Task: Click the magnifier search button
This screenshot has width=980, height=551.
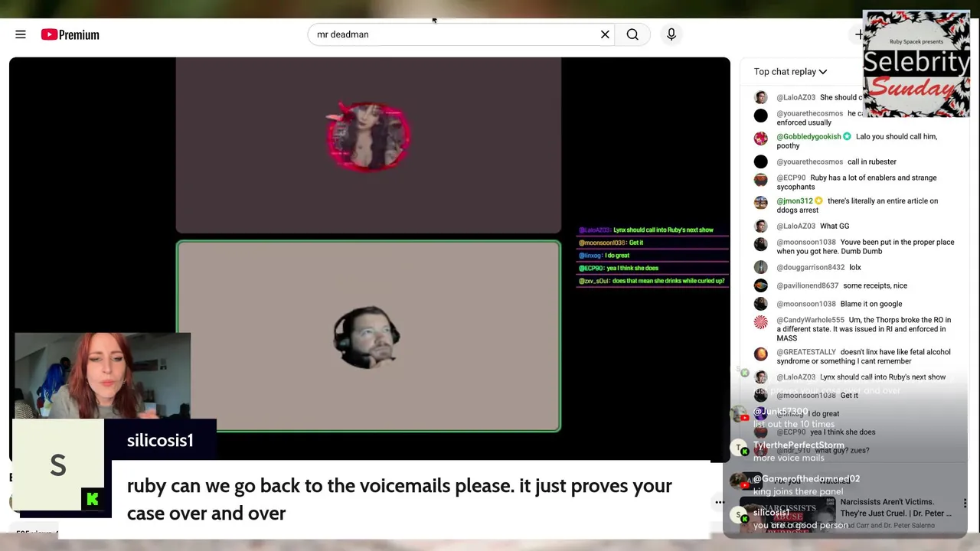Action: 632,34
